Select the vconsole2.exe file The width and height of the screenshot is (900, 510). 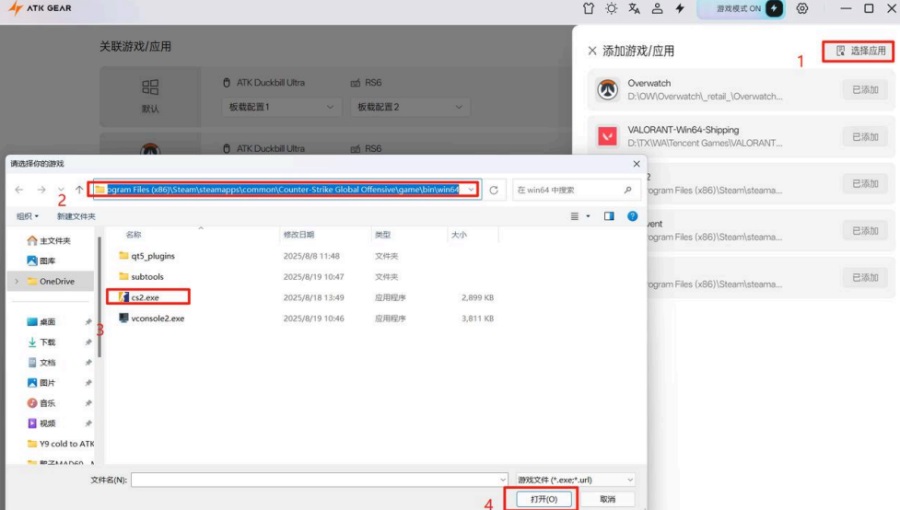point(152,318)
